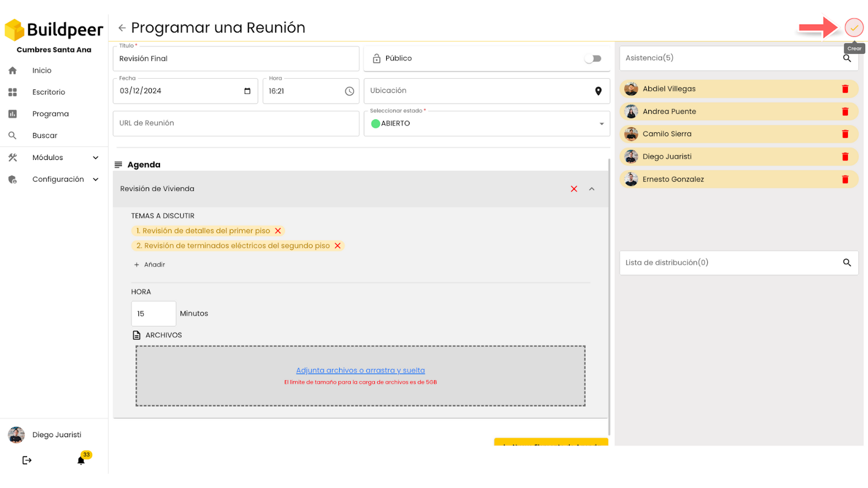Remove Andrea Puente from attendance
Image resolution: width=868 pixels, height=488 pixels.
845,112
